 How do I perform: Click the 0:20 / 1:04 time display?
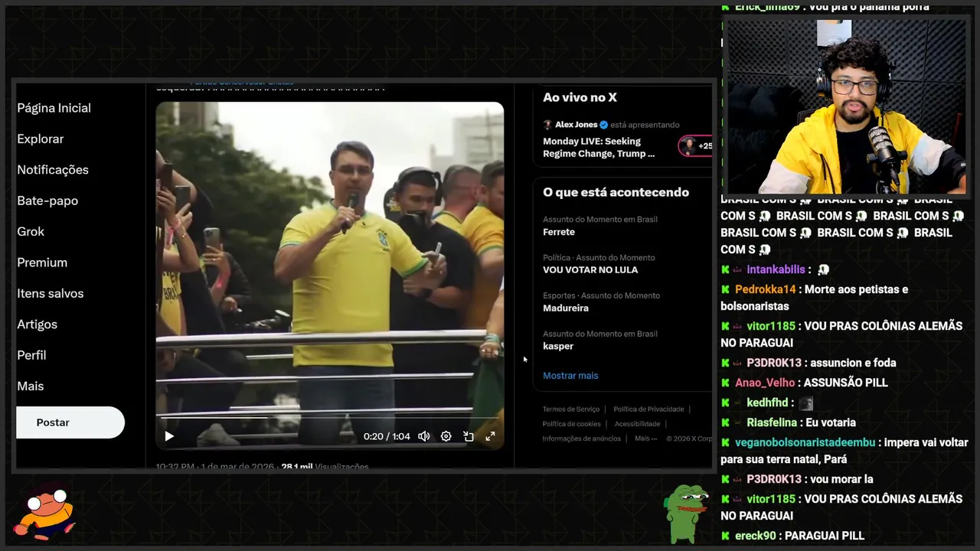[x=387, y=436]
